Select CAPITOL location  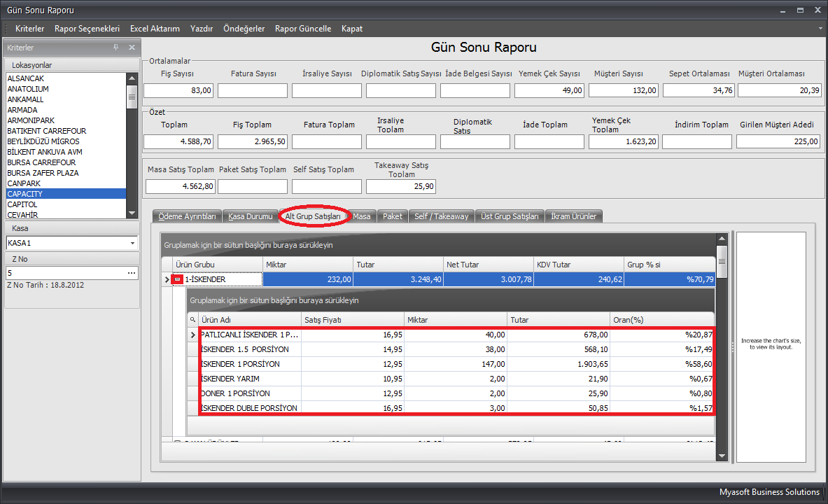pos(66,204)
